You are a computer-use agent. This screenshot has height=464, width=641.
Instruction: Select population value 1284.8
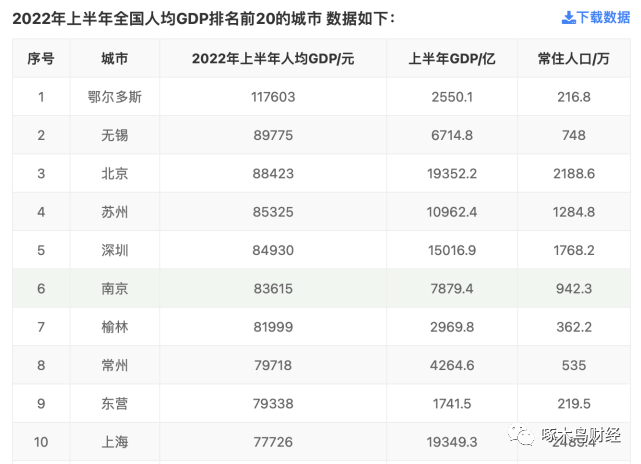[574, 212]
